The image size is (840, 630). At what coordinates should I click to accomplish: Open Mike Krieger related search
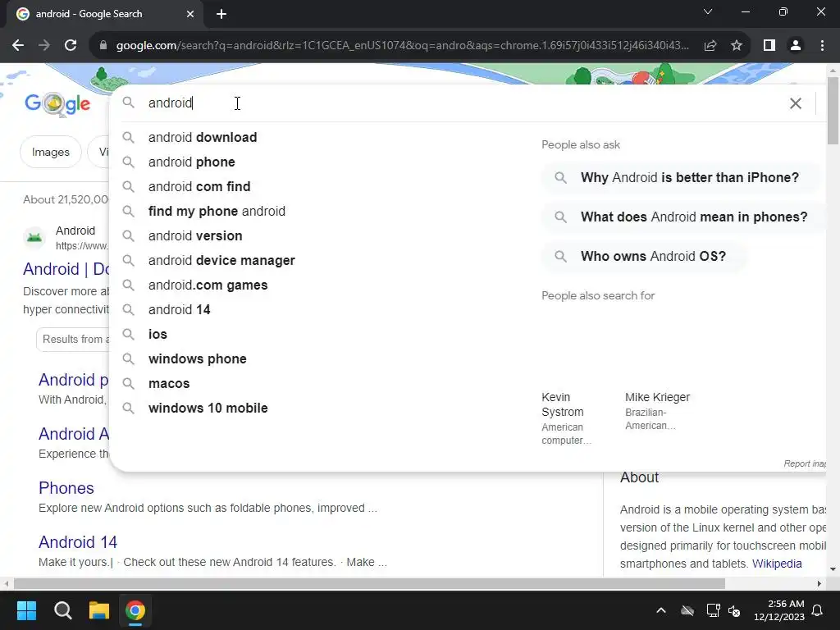(x=657, y=411)
